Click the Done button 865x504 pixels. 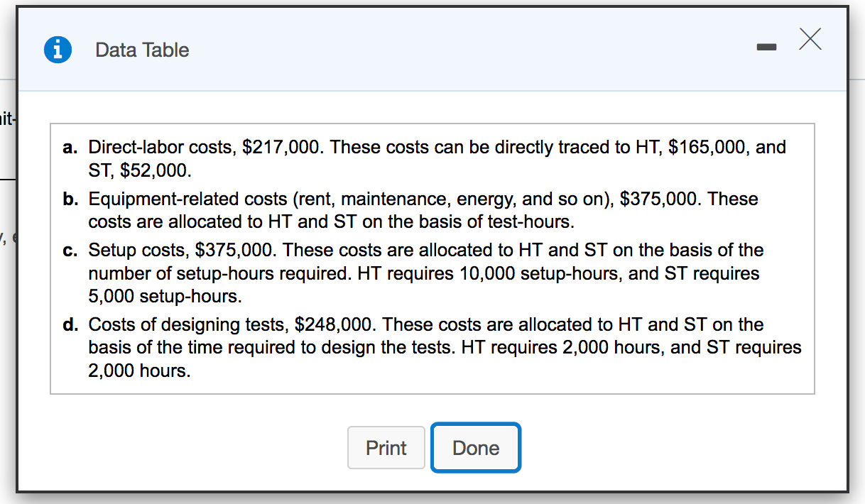[x=476, y=448]
